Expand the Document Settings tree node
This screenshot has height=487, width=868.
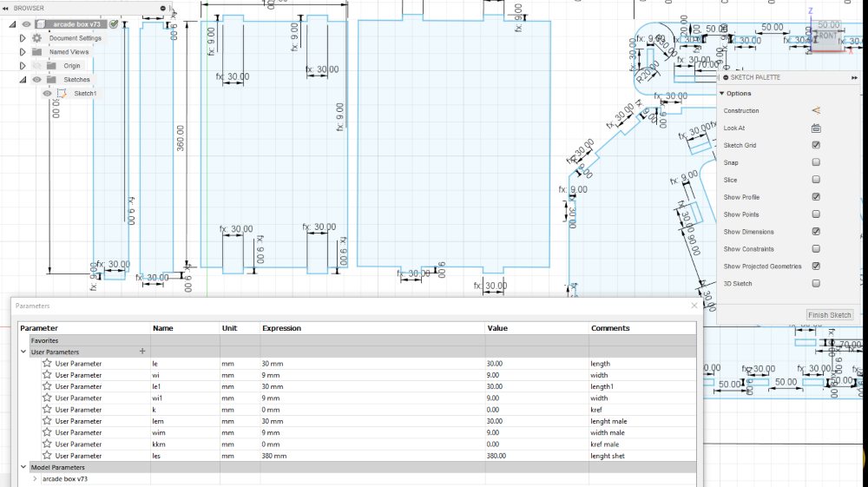click(x=23, y=38)
